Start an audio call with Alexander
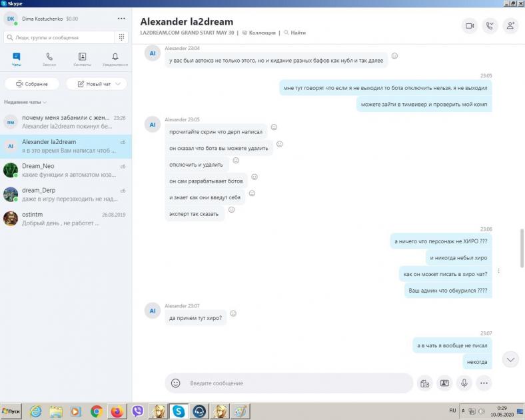 coord(490,26)
